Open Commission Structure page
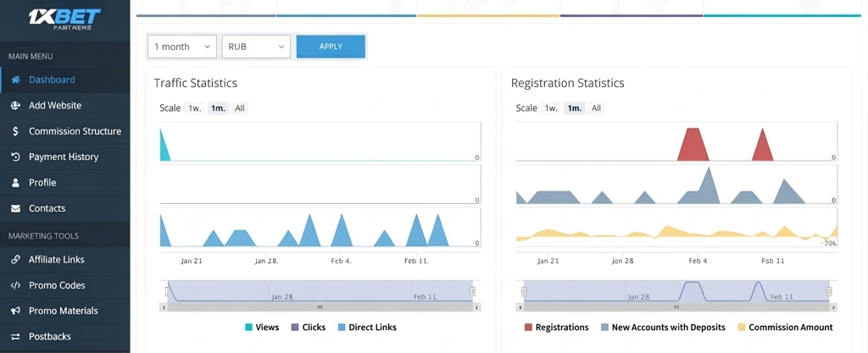Viewport: 868px width, 353px height. tap(65, 131)
